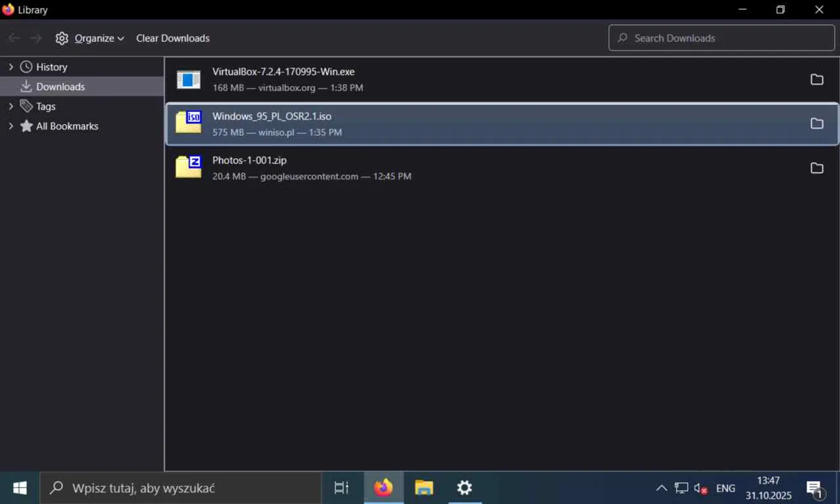Select Photos-1-001.zip file name
840x504 pixels.
pyautogui.click(x=249, y=160)
